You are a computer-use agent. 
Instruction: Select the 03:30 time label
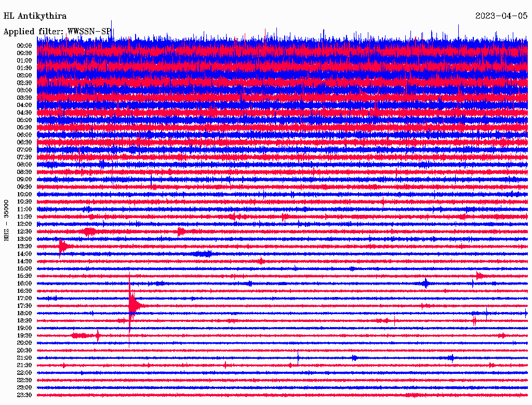coord(24,98)
